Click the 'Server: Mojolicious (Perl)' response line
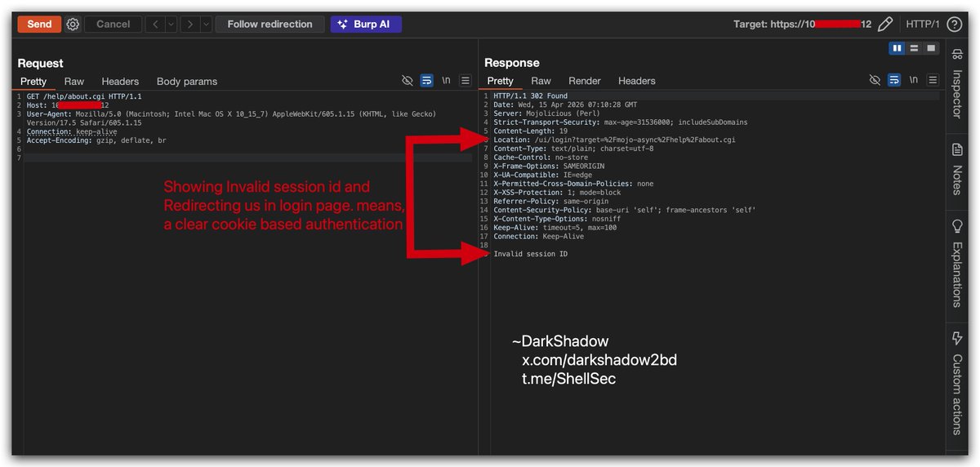Screen dimensions: 980x467 (x=546, y=113)
